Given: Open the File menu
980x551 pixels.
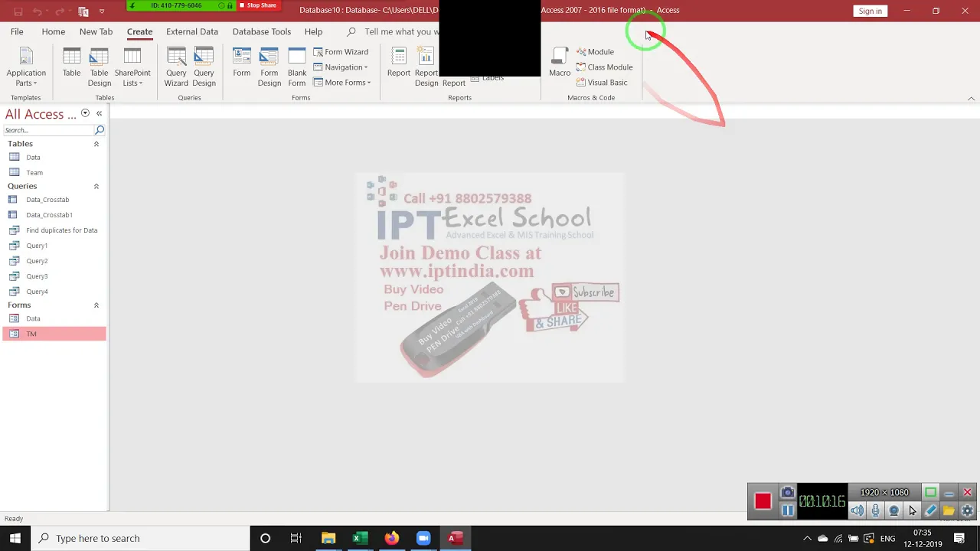Looking at the screenshot, I should click(17, 31).
